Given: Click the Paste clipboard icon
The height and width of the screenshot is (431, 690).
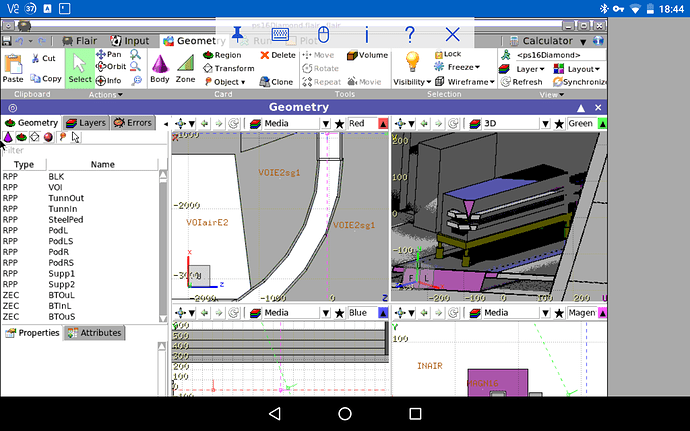Looking at the screenshot, I should 13,68.
